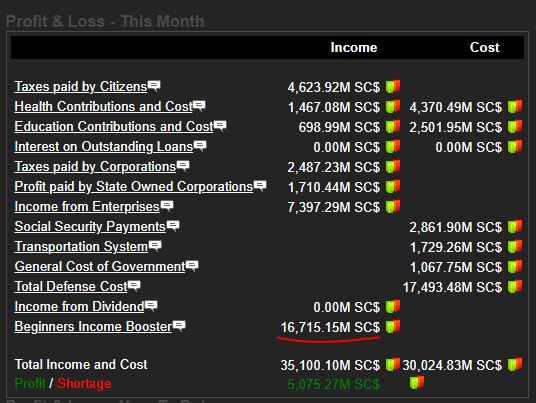Click comment bubble next to Interest on Outstanding Loans
The image size is (536, 403).
pyautogui.click(x=200, y=146)
